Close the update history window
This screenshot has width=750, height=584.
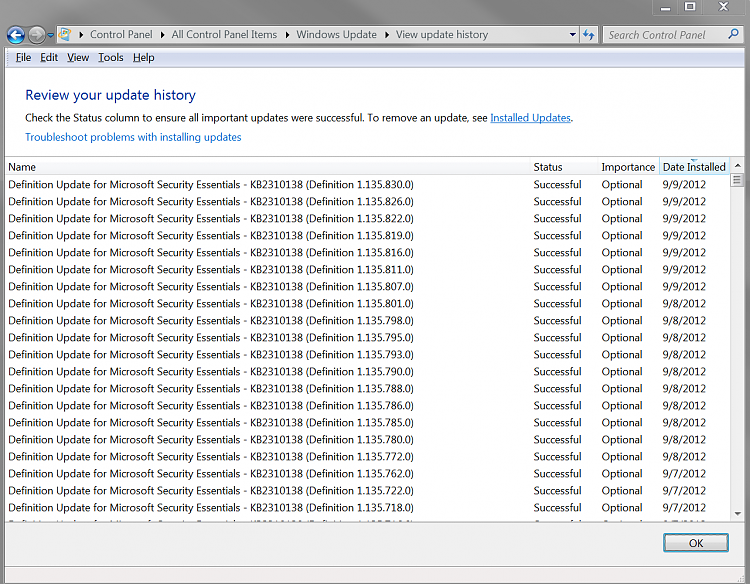[723, 7]
